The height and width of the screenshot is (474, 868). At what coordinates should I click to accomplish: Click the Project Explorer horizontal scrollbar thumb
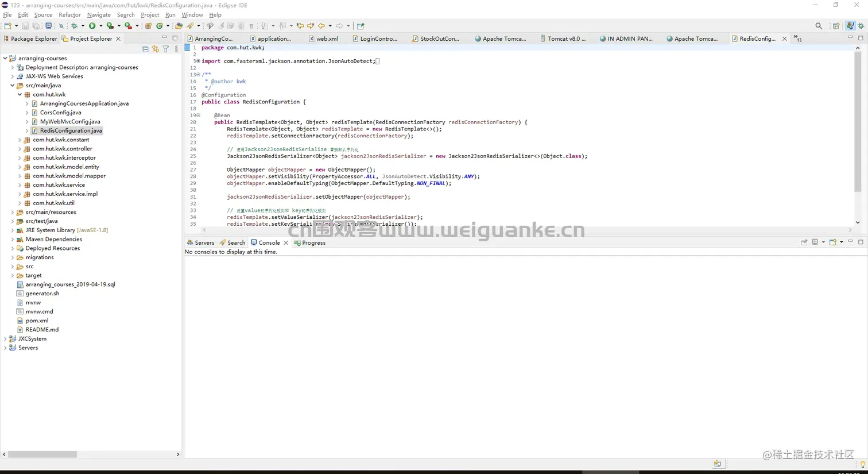[42, 454]
